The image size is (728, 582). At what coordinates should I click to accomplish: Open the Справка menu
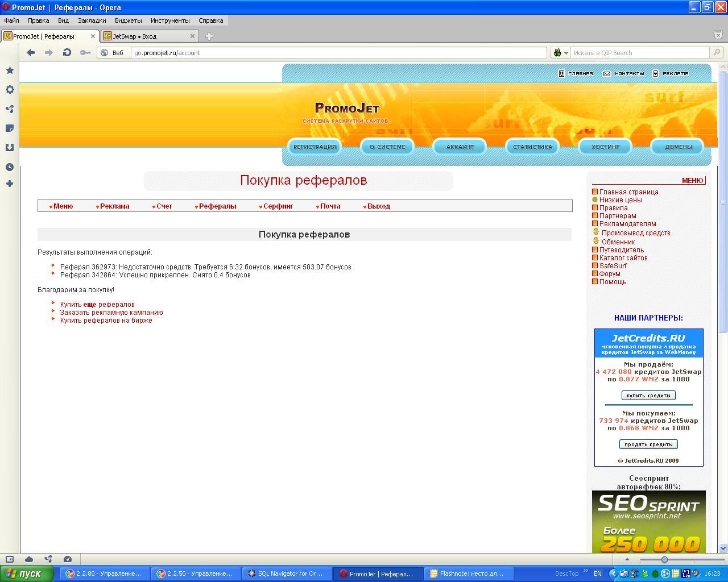210,20
